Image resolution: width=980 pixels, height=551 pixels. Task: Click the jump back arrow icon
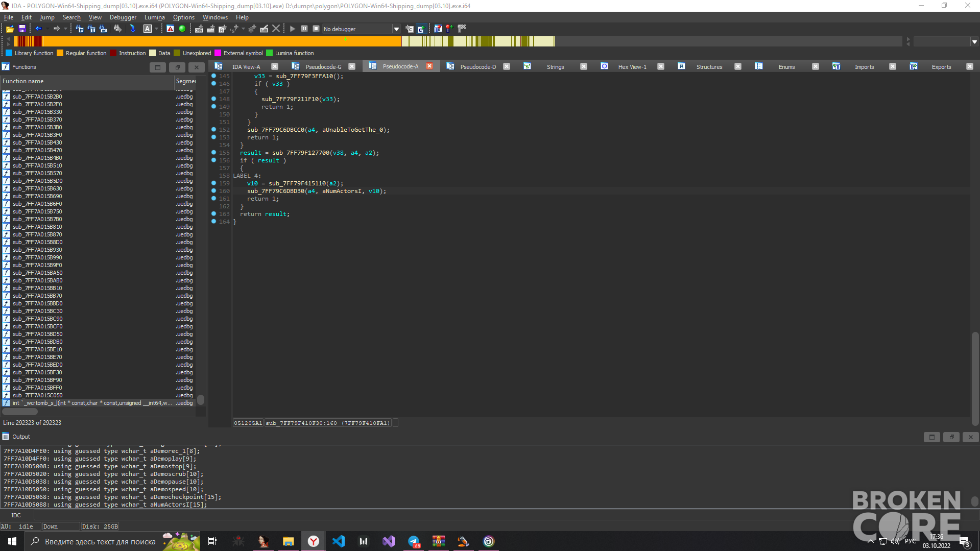(38, 29)
